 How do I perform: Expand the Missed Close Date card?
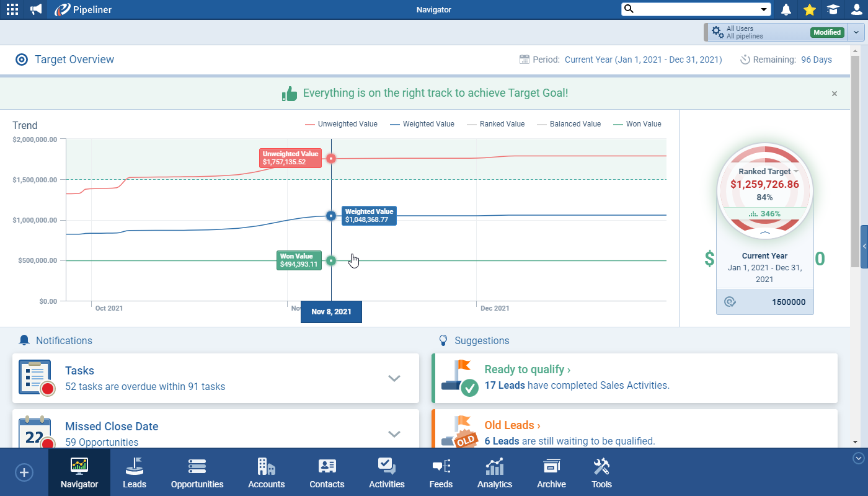pos(394,433)
